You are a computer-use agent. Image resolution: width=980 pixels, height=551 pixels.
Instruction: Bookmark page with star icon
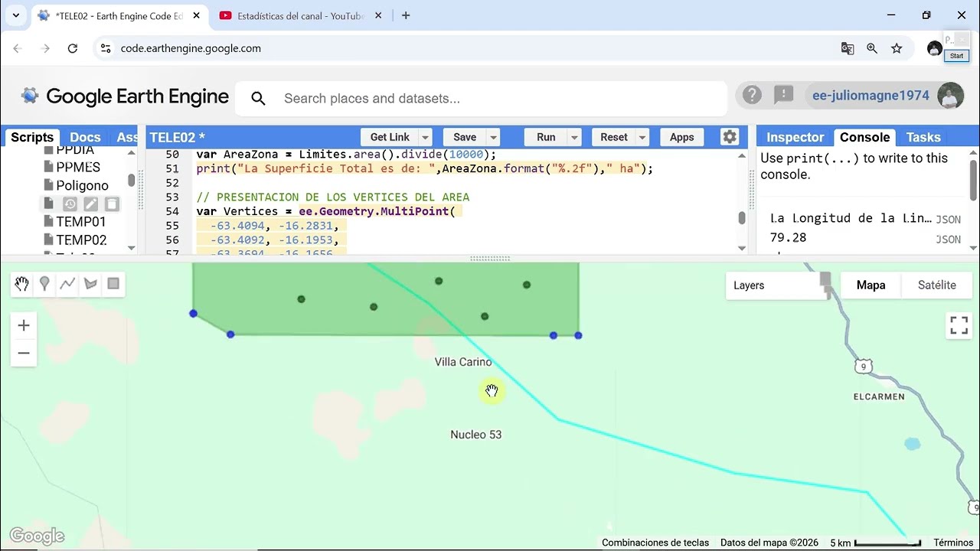coord(897,48)
